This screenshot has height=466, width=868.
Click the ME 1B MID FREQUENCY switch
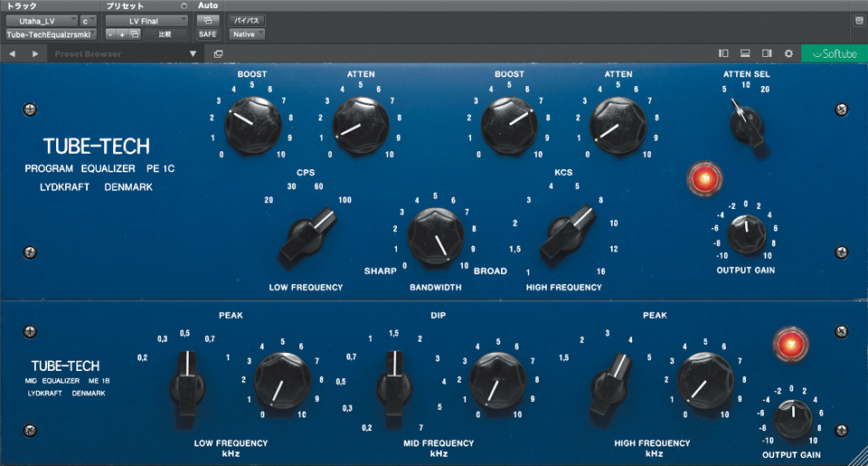pyautogui.click(x=394, y=383)
